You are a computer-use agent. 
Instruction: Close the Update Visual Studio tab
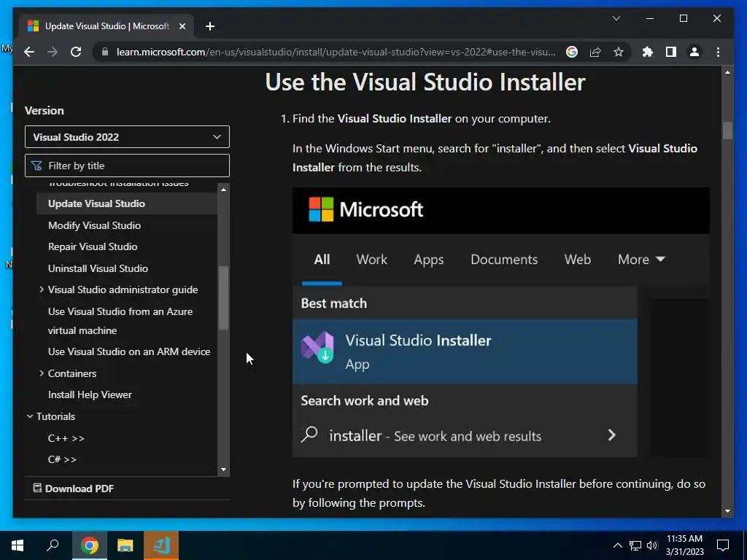coord(182,26)
